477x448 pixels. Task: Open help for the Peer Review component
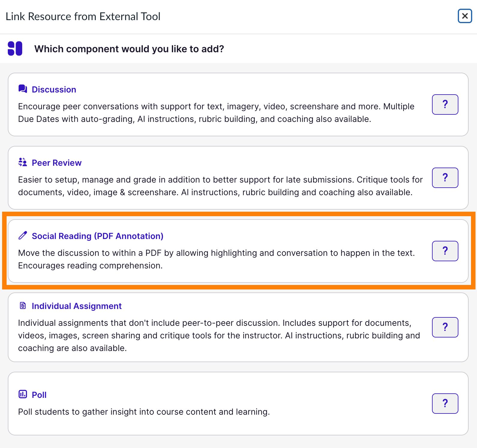[x=445, y=178]
